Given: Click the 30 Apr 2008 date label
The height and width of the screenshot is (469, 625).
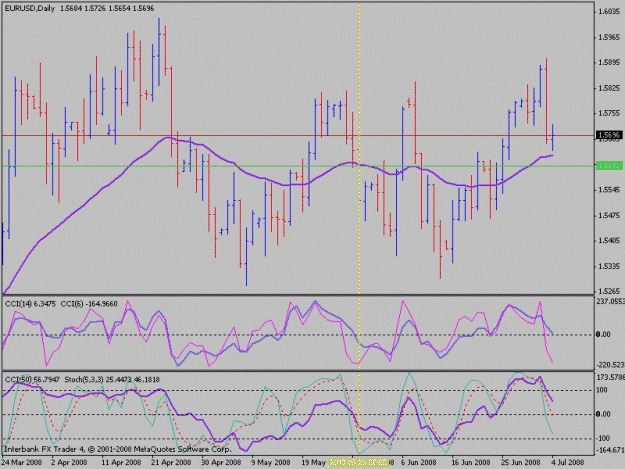Looking at the screenshot, I should pyautogui.click(x=221, y=462).
